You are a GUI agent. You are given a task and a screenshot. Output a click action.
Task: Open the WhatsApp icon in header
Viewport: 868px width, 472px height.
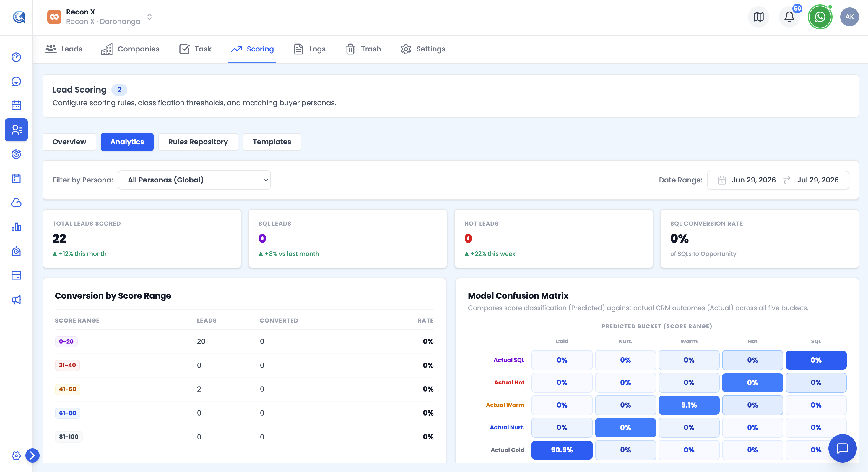click(x=820, y=17)
